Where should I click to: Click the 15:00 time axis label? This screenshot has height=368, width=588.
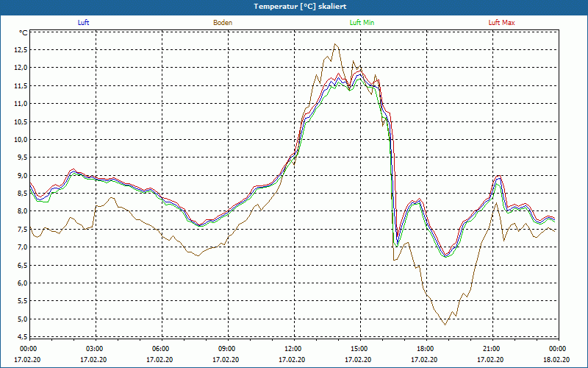click(x=360, y=349)
